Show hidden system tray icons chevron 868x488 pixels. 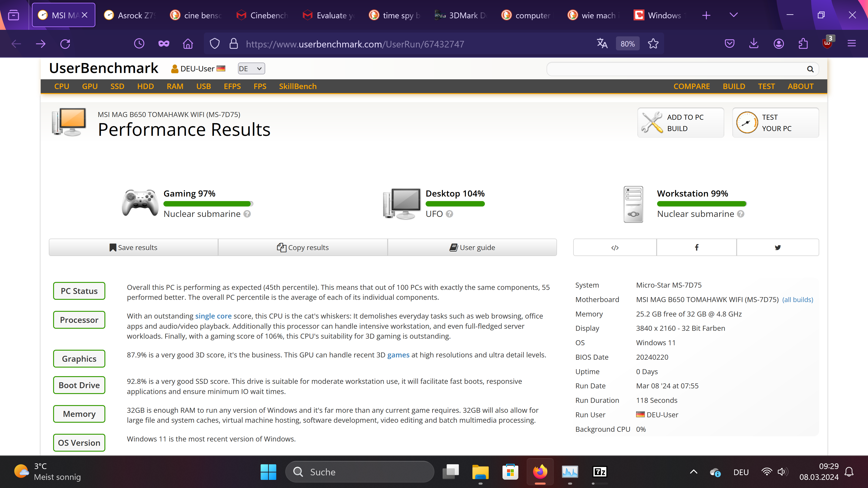pos(693,472)
